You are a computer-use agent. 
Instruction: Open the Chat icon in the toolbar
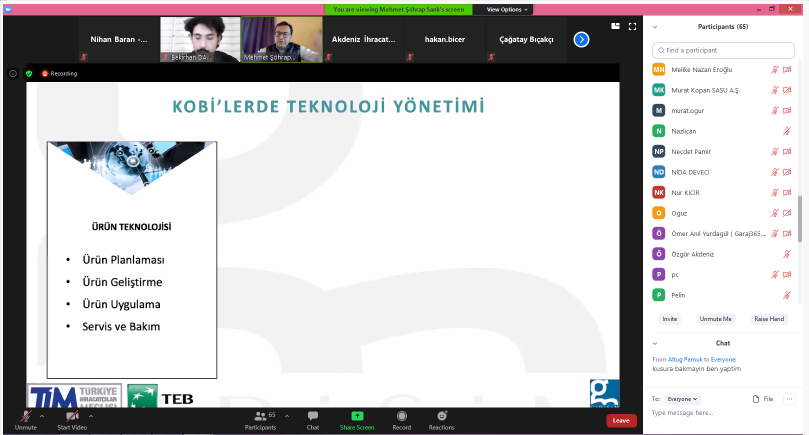tap(313, 416)
